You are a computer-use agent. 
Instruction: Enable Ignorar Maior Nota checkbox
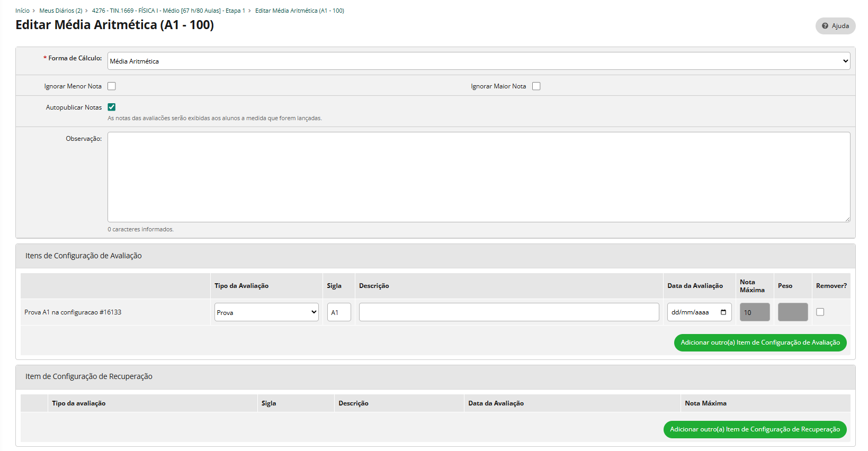(536, 86)
